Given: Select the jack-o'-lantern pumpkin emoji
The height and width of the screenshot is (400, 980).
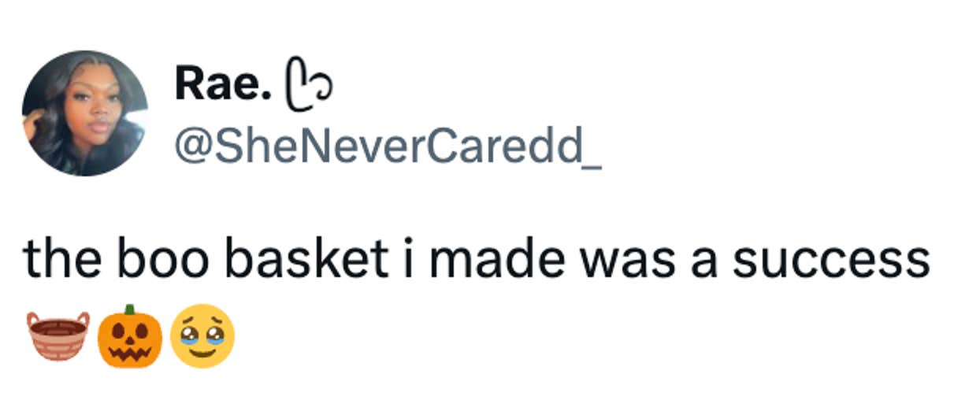Looking at the screenshot, I should point(130,336).
